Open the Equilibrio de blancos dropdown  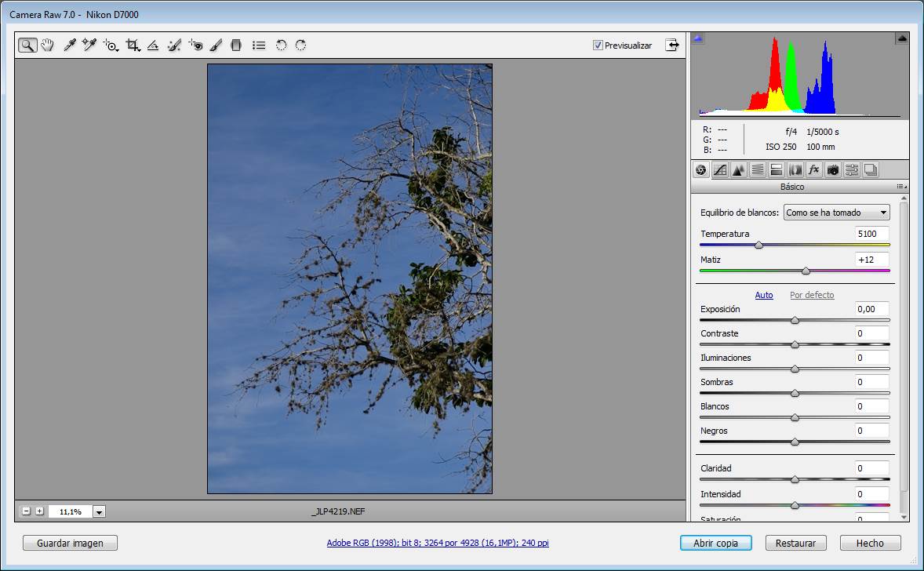[x=836, y=213]
